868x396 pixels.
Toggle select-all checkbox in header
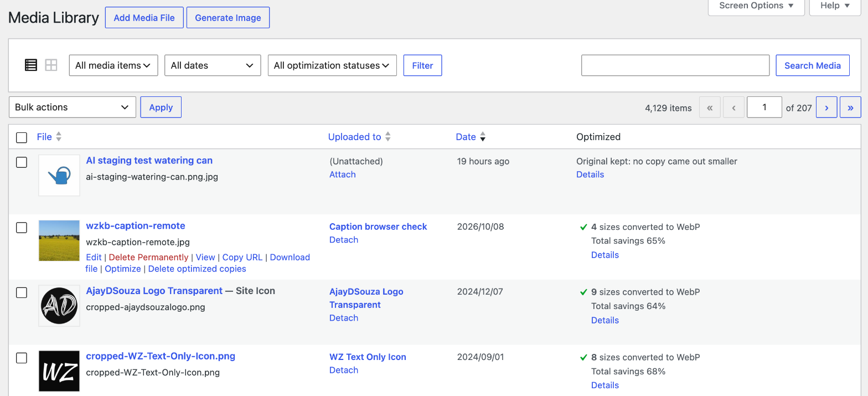[22, 137]
